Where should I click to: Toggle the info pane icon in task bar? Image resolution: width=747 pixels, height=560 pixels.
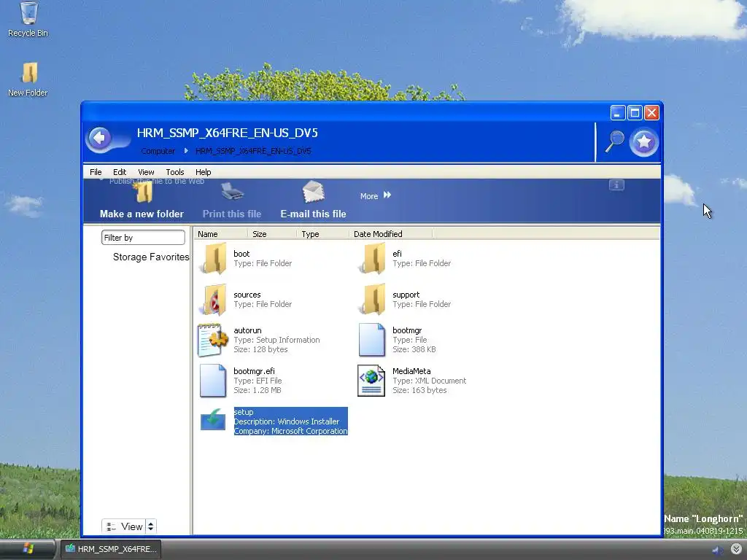(x=616, y=184)
